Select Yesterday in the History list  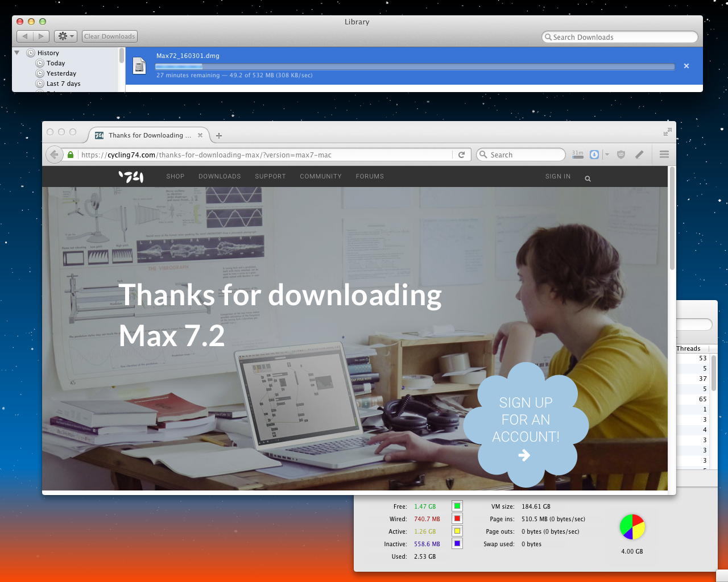61,73
